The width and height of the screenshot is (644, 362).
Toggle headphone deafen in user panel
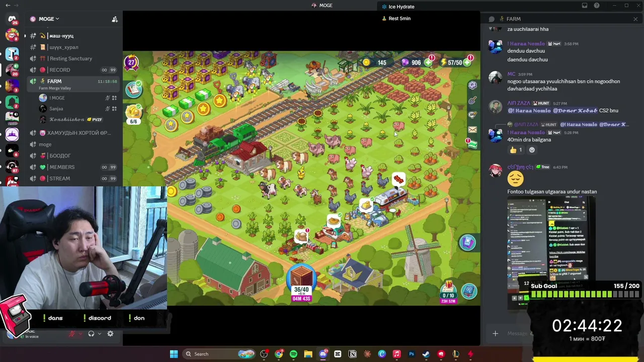pos(91,333)
